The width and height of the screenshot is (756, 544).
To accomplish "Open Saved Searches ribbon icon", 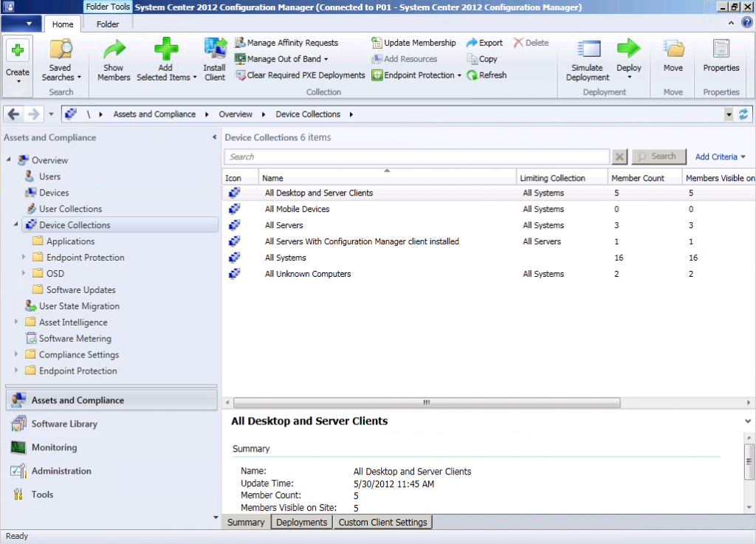I will pyautogui.click(x=61, y=49).
